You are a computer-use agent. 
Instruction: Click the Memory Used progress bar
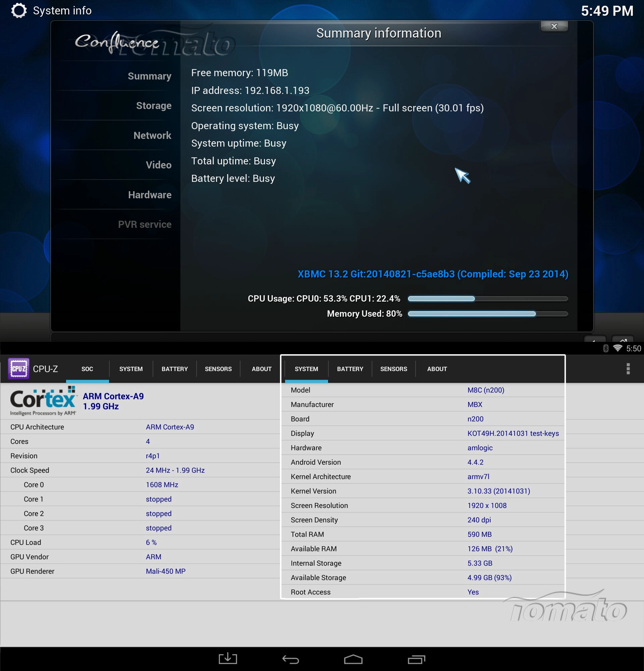click(x=488, y=314)
